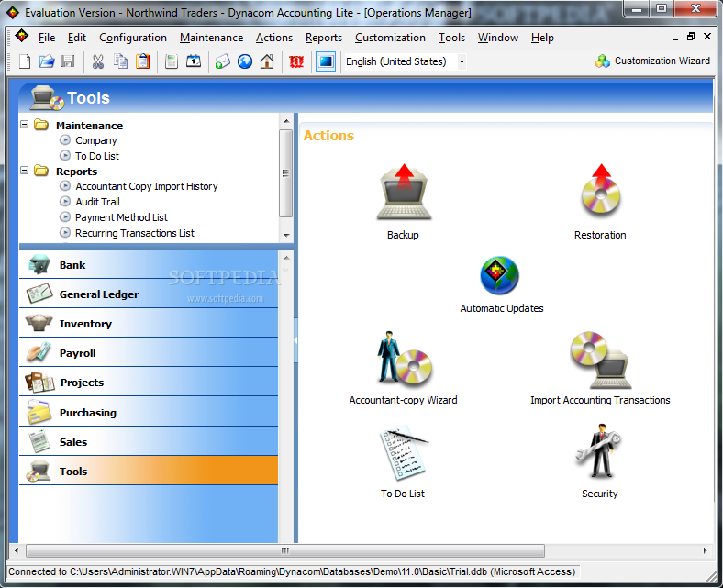
Task: Click tree panel scroll up arrow
Action: tap(286, 121)
